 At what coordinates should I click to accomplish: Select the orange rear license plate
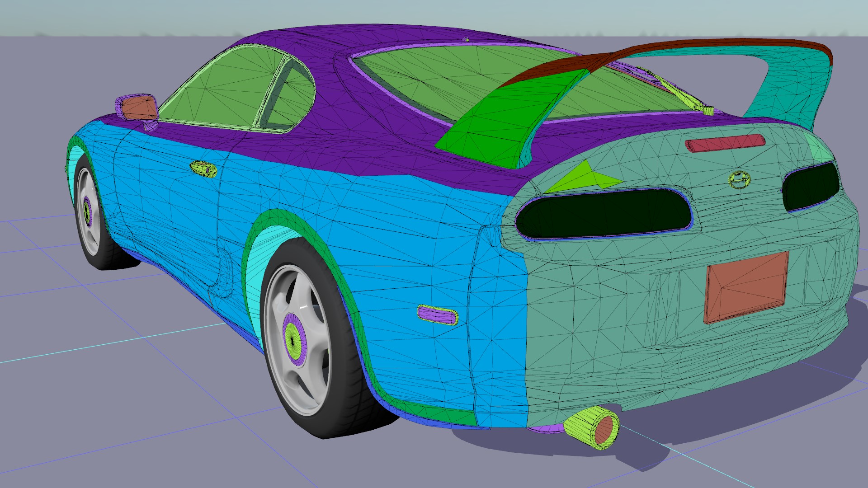(x=746, y=287)
